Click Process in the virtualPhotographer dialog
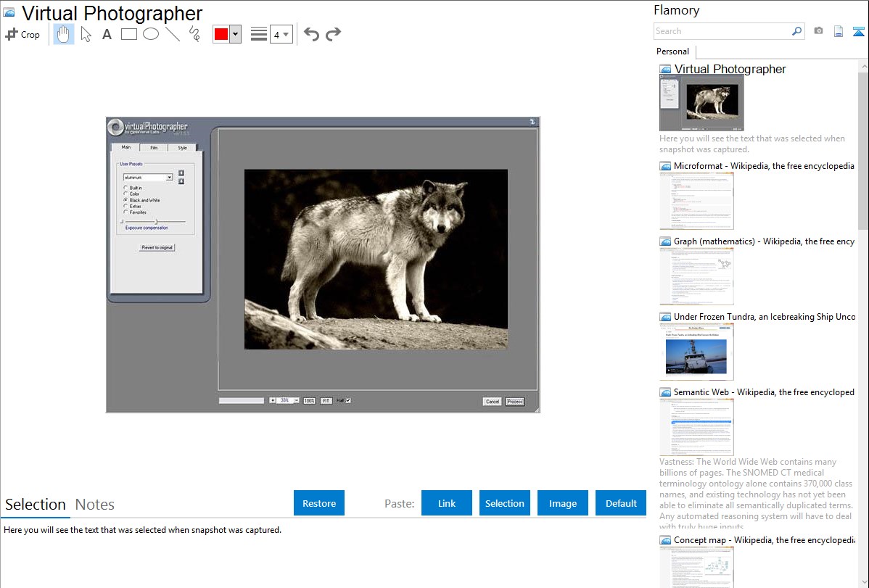The width and height of the screenshot is (869, 588). [x=515, y=401]
